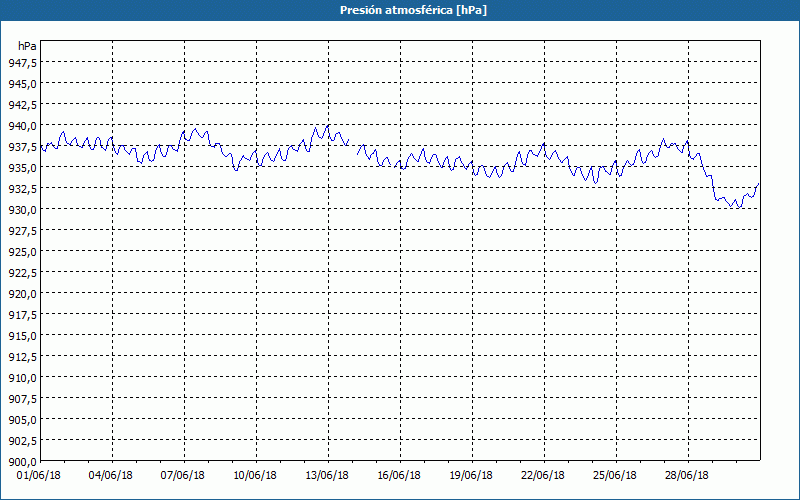
Task: Click the 'hPa' unit label on the axis
Action: 27,46
